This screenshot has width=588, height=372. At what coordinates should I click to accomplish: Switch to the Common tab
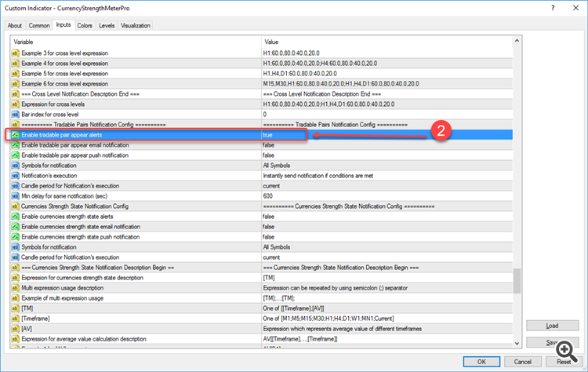(39, 26)
